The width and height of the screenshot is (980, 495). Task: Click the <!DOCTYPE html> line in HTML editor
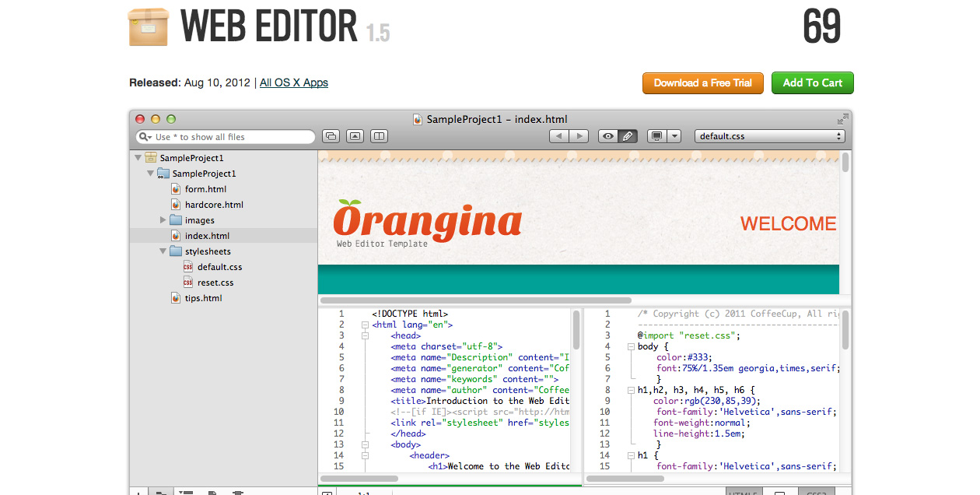[410, 314]
